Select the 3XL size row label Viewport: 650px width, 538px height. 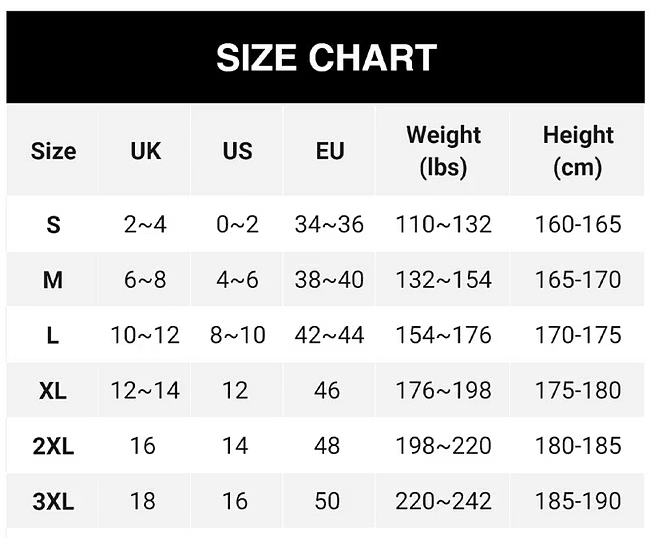(53, 501)
